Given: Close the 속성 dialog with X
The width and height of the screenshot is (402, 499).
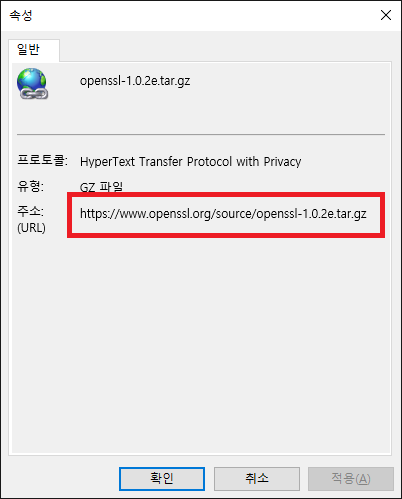Looking at the screenshot, I should [386, 15].
